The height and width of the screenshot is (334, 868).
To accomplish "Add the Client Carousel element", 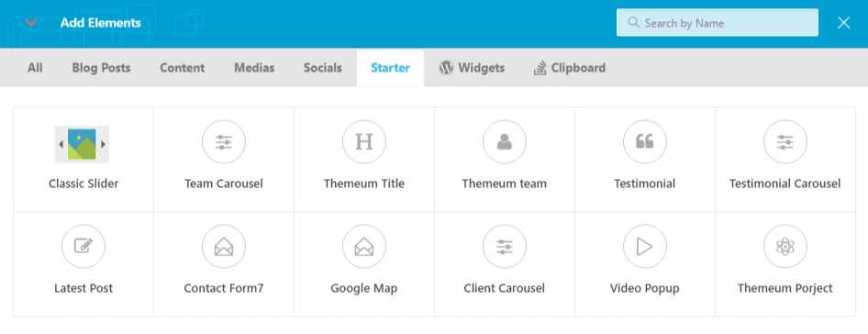I will (x=505, y=264).
